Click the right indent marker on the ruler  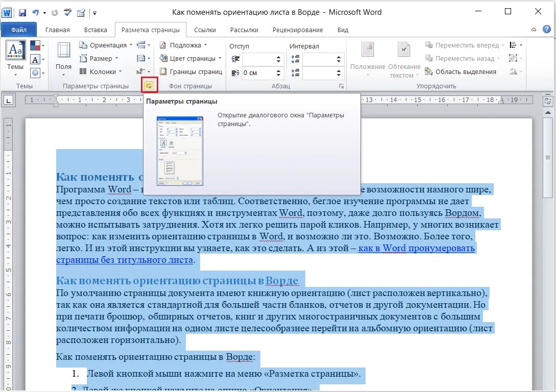pyautogui.click(x=501, y=102)
